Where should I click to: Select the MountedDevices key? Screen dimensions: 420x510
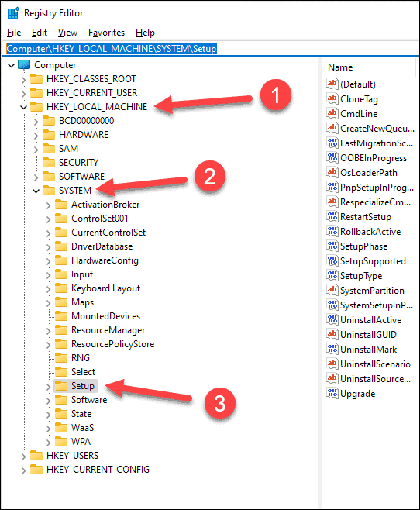point(105,316)
